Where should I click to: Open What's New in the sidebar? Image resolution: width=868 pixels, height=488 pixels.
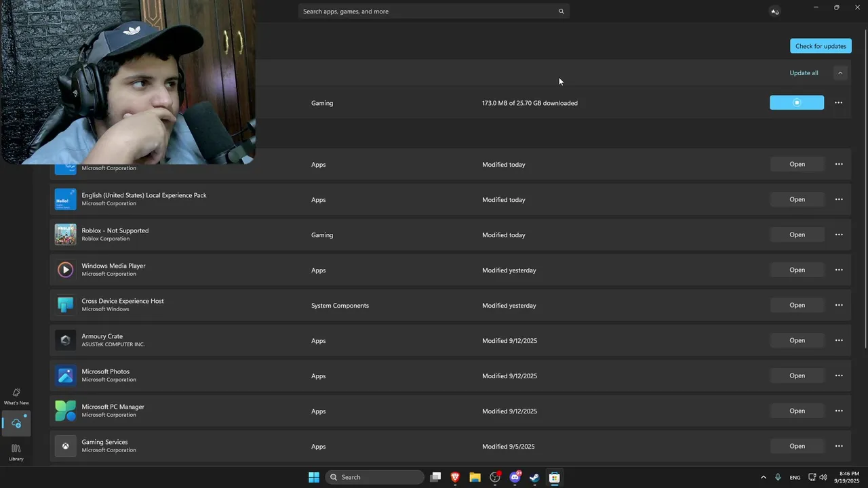coord(16,396)
